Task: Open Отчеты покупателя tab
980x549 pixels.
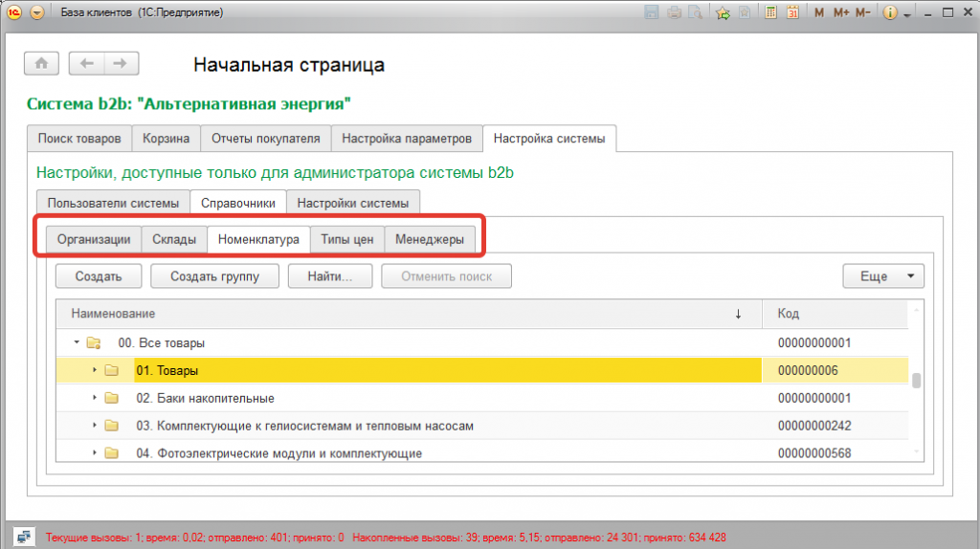Action: point(266,139)
